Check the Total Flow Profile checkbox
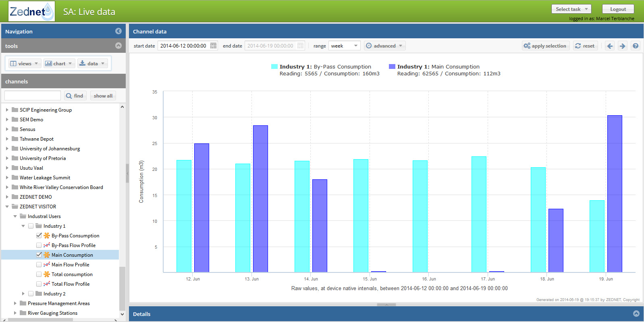Screen dimensions: 644x322 (39, 284)
